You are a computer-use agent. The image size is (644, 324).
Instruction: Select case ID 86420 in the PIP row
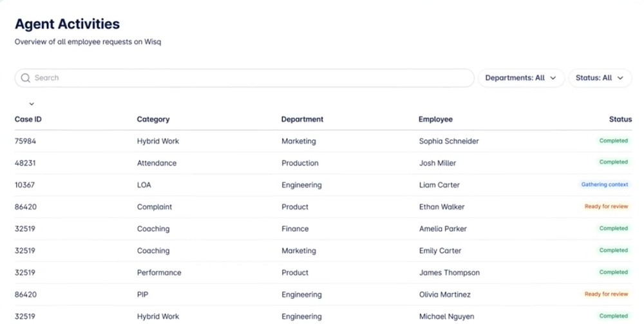tap(26, 294)
